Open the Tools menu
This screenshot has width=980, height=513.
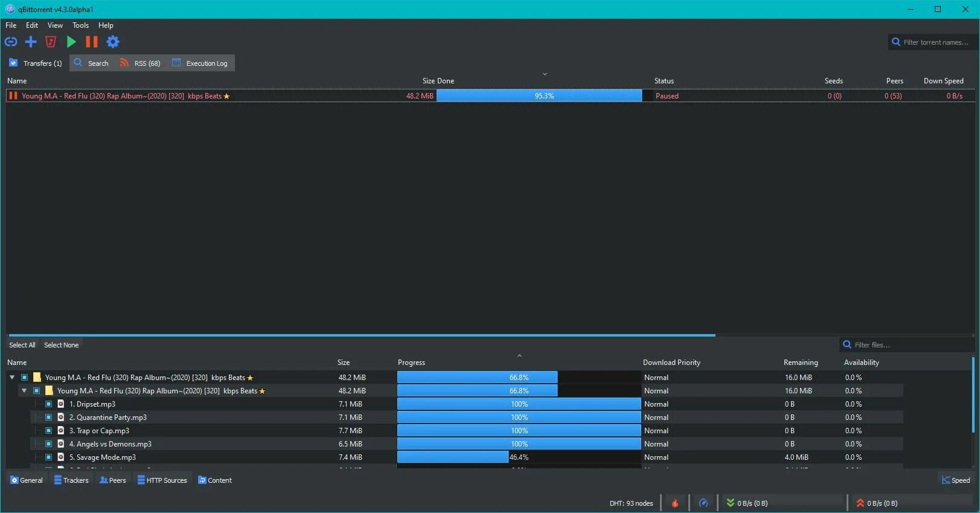80,25
